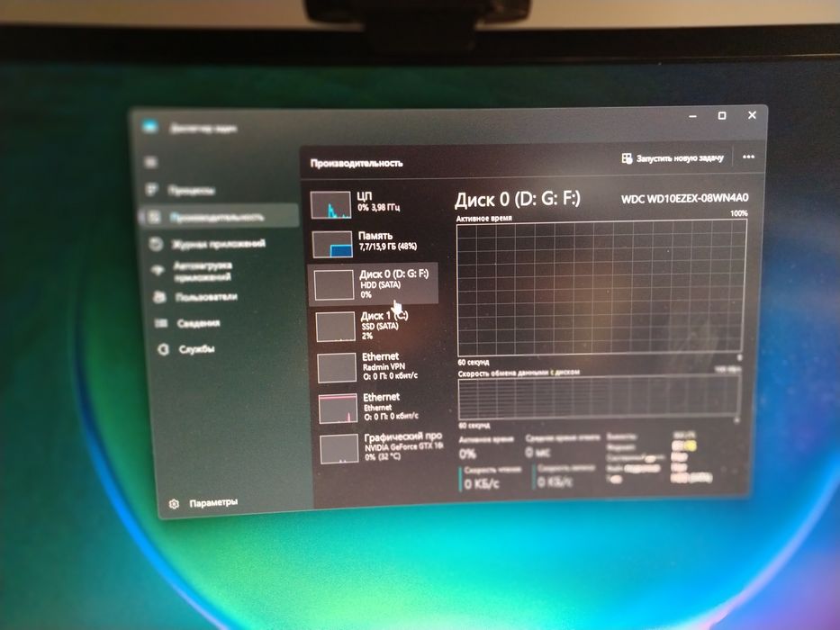Select Ethernet Radmin VPN entry

(377, 366)
